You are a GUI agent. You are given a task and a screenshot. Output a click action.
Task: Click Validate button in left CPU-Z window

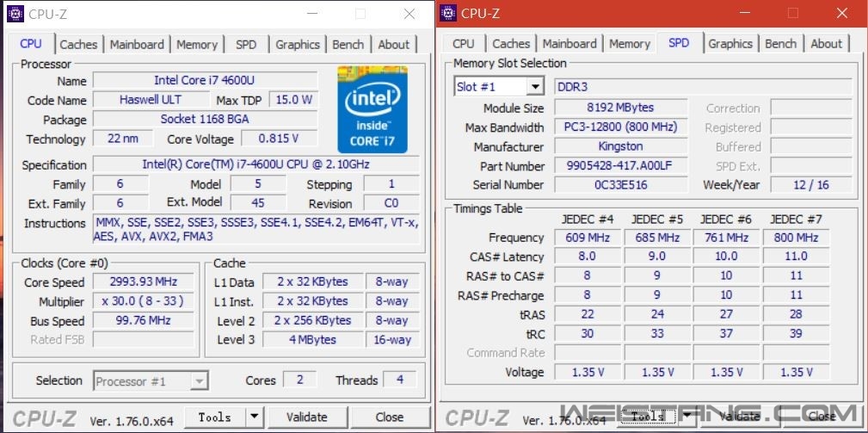306,417
